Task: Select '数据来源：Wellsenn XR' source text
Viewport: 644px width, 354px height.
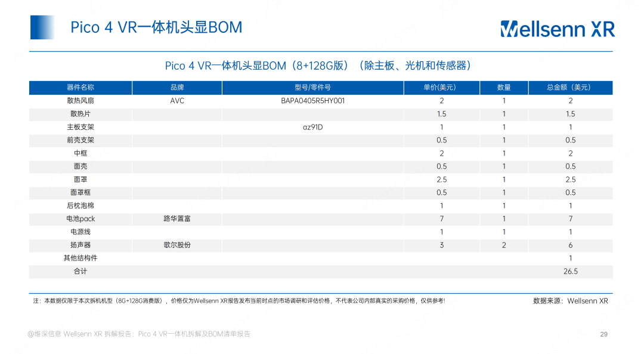Action: 571,301
